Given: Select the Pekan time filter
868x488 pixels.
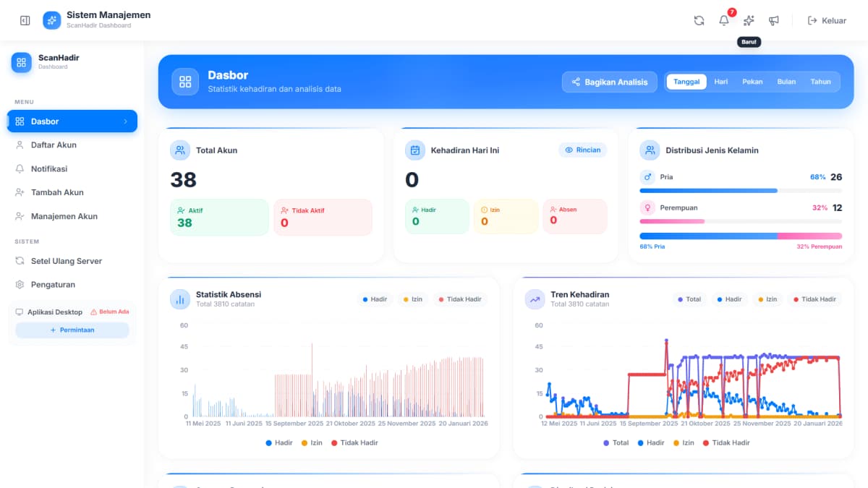Looking at the screenshot, I should click(x=752, y=81).
